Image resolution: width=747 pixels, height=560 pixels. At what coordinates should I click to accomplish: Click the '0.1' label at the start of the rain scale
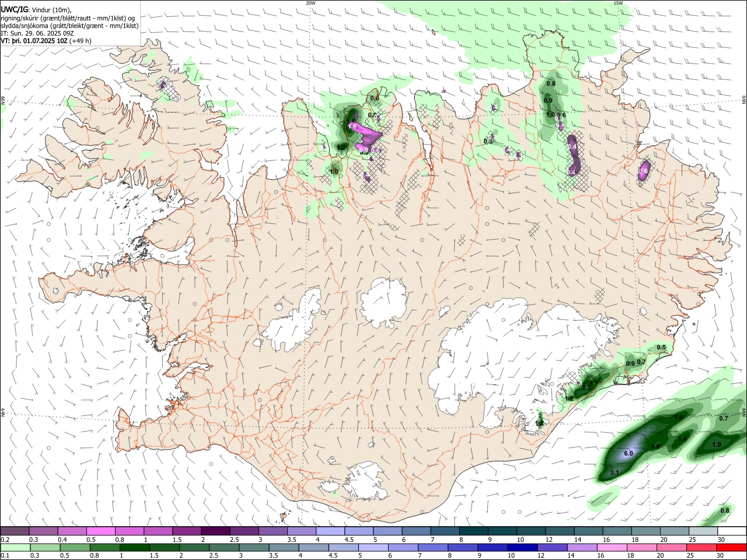(x=6, y=556)
